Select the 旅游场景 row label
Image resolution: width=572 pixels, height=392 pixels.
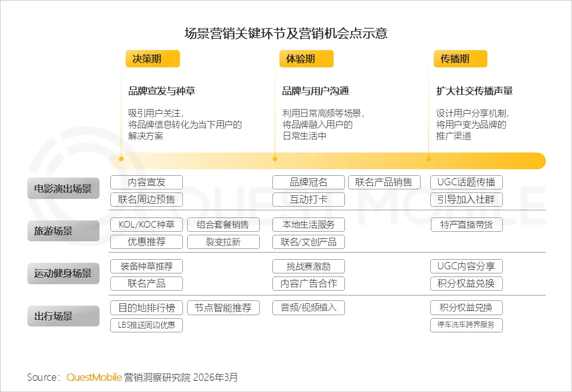[x=63, y=231]
